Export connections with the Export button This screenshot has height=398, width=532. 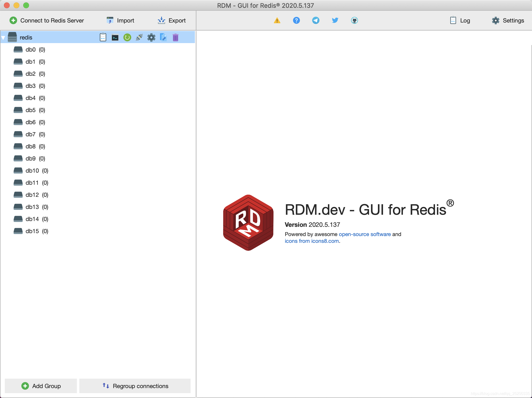tap(172, 20)
